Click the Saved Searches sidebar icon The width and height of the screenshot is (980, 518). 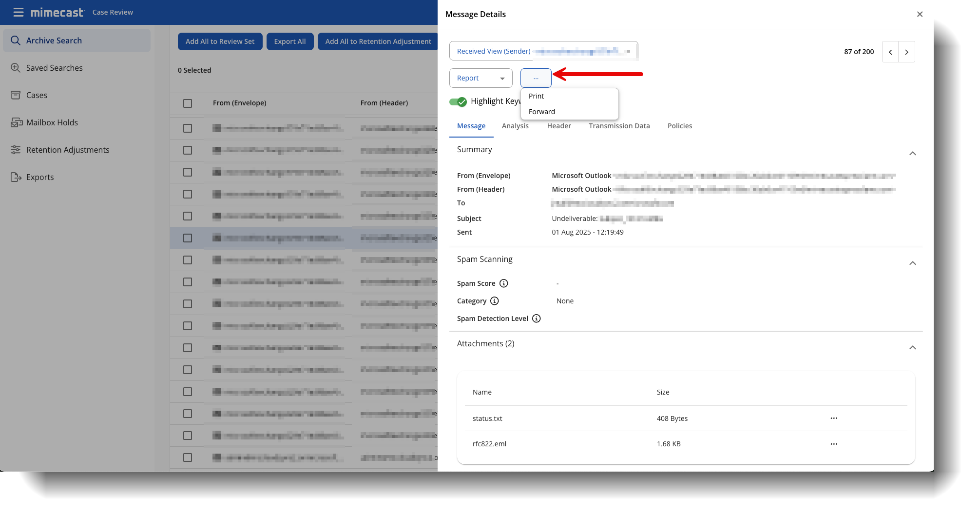pyautogui.click(x=16, y=68)
